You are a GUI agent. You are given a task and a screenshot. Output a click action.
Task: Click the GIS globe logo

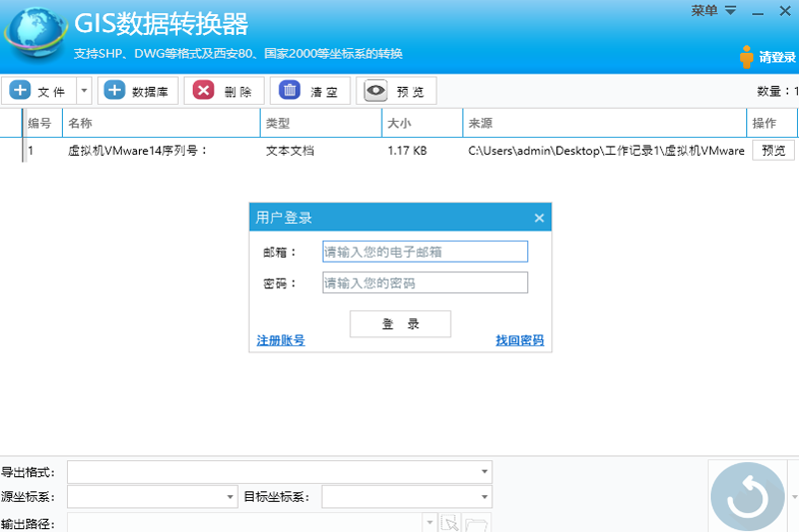[x=36, y=34]
